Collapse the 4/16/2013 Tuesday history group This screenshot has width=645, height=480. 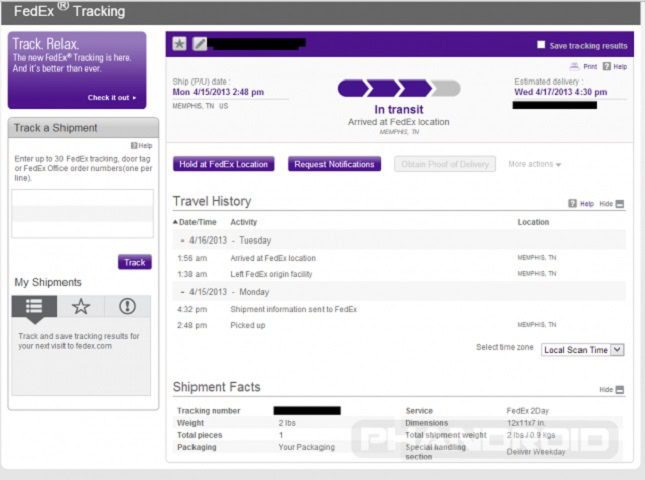coord(182,241)
